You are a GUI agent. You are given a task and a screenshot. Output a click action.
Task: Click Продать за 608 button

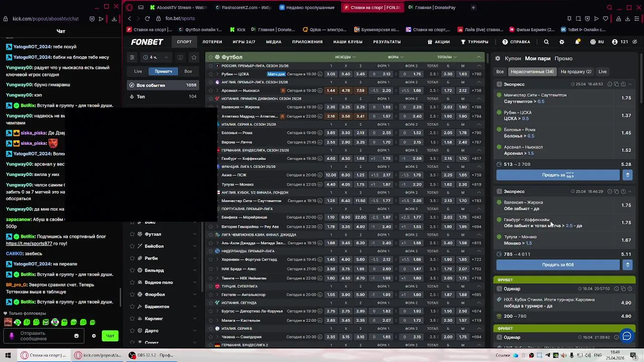click(x=558, y=264)
